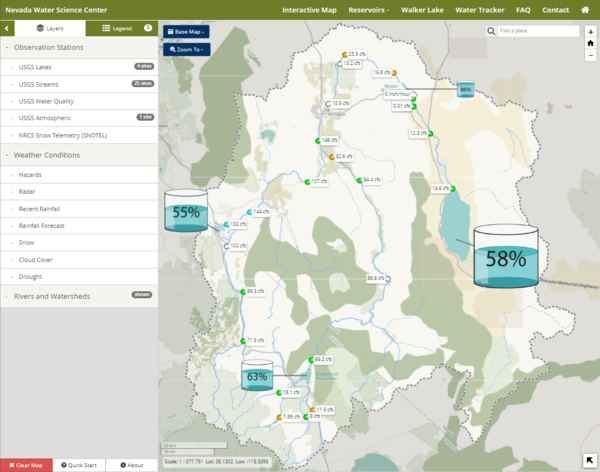Image resolution: width=600 pixels, height=472 pixels.
Task: Open the 58% Walker Lake gauge
Action: [x=506, y=256]
